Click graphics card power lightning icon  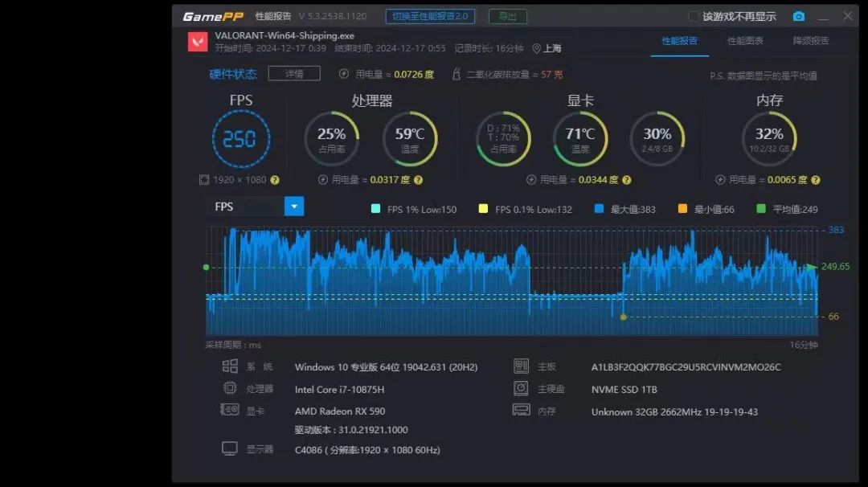(531, 180)
